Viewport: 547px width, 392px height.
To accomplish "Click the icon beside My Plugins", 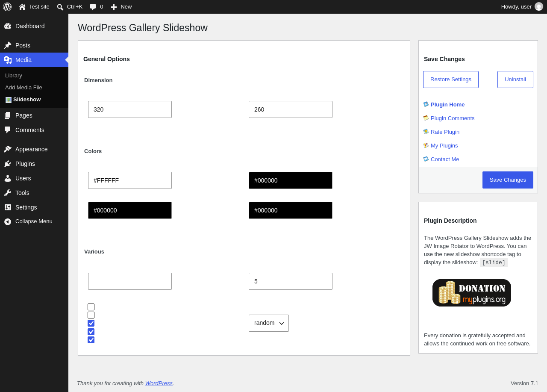I will coord(426,145).
